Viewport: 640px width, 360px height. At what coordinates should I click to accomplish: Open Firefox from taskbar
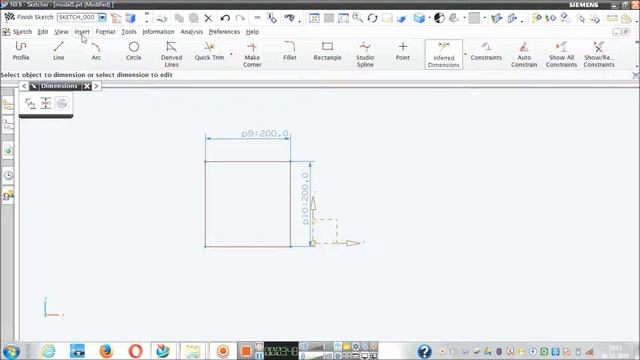(106, 351)
